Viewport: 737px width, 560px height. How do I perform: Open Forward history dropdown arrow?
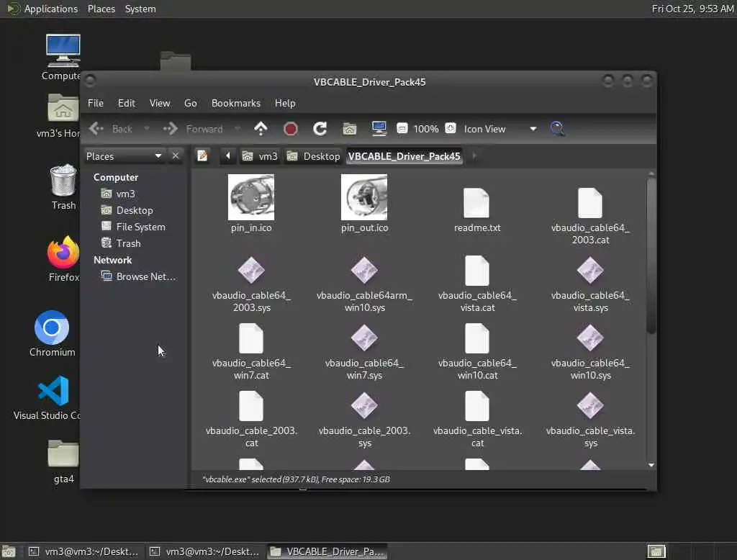coord(238,128)
